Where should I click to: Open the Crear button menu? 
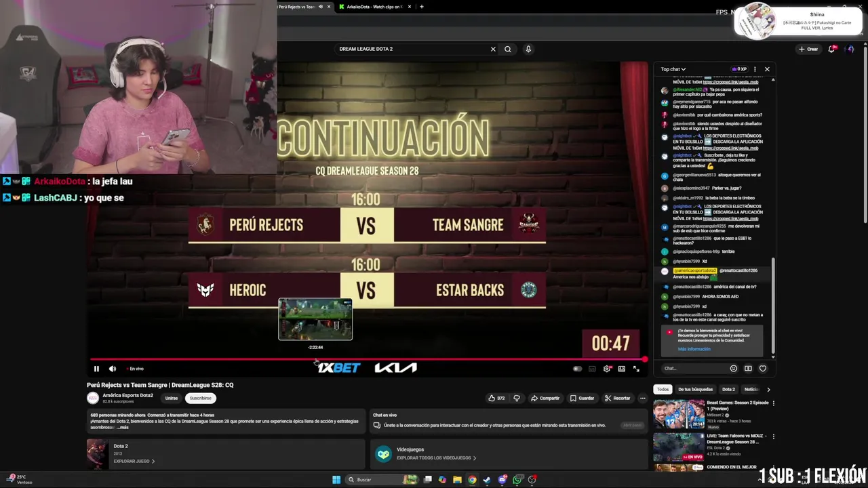(808, 49)
